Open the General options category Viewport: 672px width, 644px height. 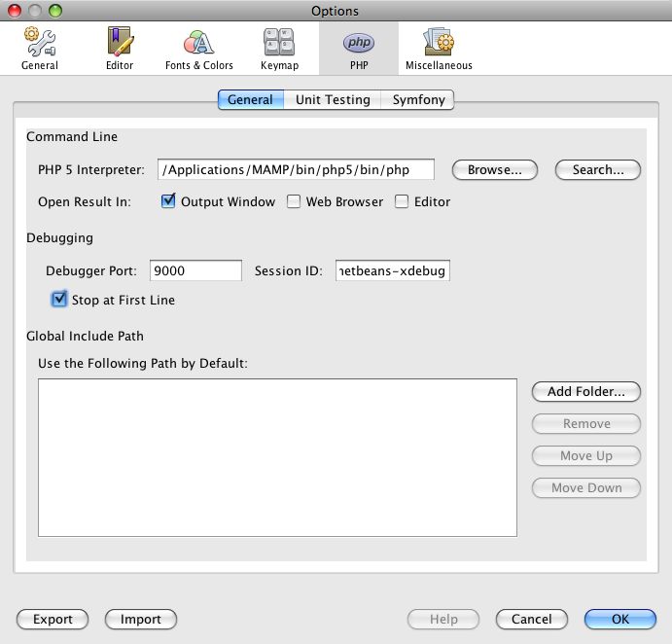coord(40,49)
